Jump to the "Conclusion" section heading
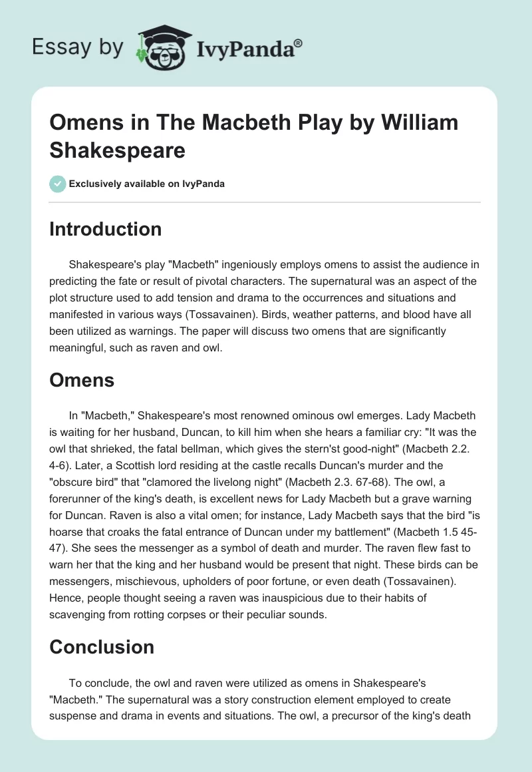Viewport: 532px width, 772px height. tap(102, 646)
